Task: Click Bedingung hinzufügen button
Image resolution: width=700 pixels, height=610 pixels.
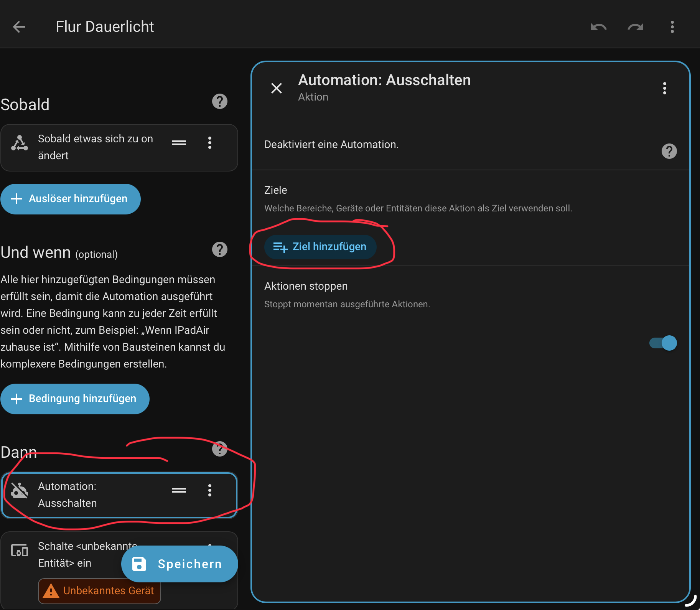Action: (75, 399)
